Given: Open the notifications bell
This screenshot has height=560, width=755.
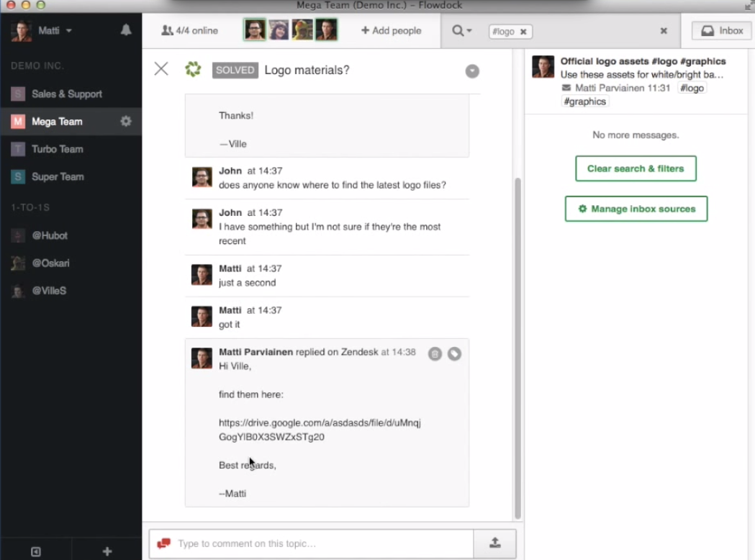Looking at the screenshot, I should coord(126,30).
